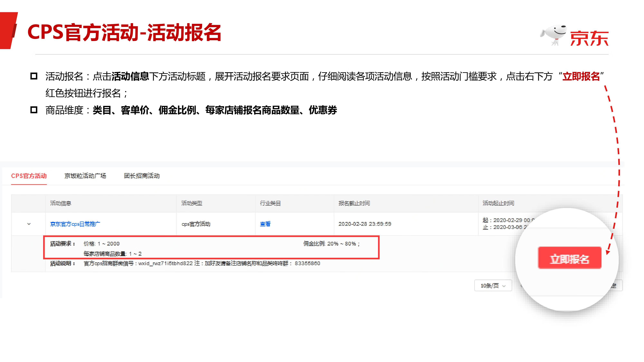Image resolution: width=644 pixels, height=362 pixels.
Task: Open the 京挑粒活动广场 tab
Action: point(85,176)
